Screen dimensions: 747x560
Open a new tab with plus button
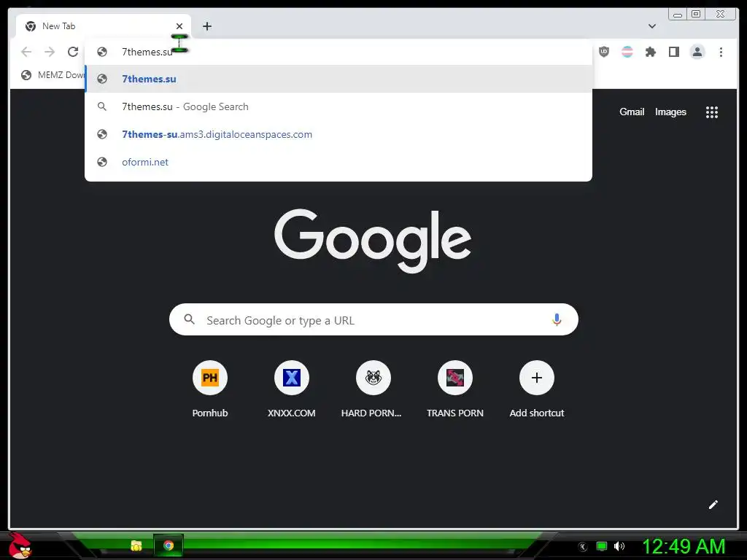coord(206,26)
